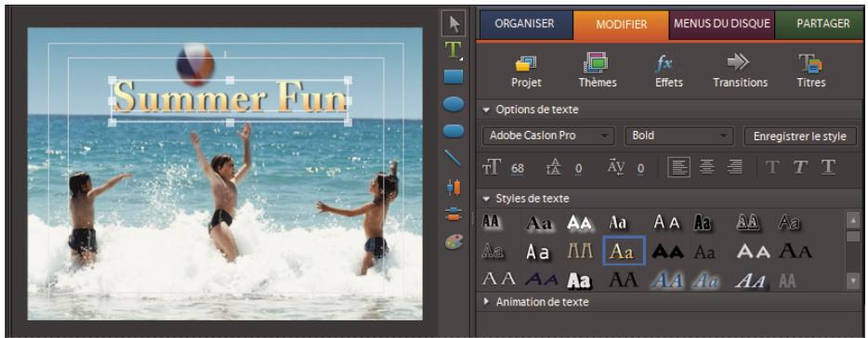Pick the Rectangle shape tool
Screen dimensions: 868x338
click(454, 77)
